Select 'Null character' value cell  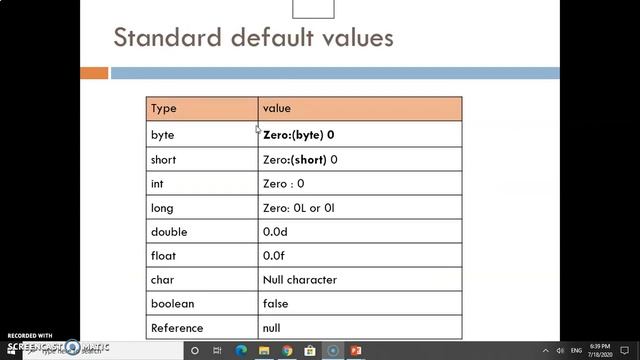[x=360, y=280]
